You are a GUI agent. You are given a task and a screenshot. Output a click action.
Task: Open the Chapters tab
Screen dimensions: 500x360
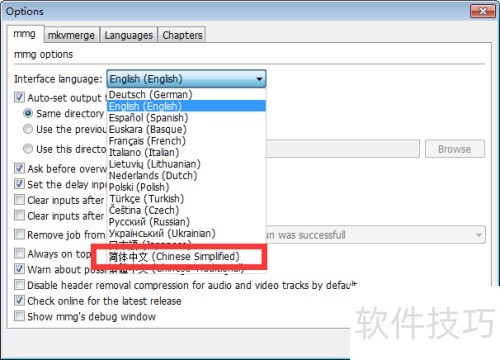pyautogui.click(x=182, y=35)
